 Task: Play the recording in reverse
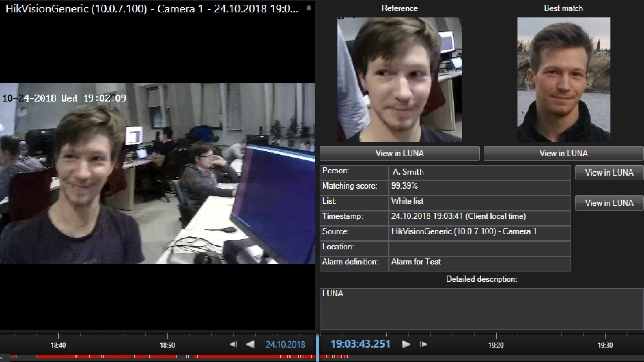250,344
